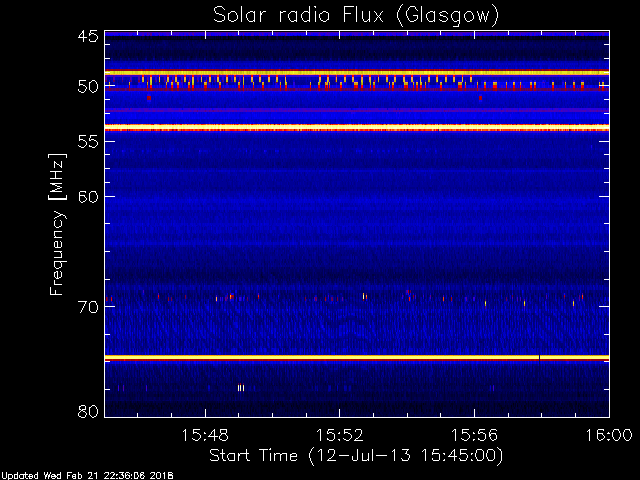Click the 16:00 time tick label
This screenshot has height=480, width=640.
[609, 436]
